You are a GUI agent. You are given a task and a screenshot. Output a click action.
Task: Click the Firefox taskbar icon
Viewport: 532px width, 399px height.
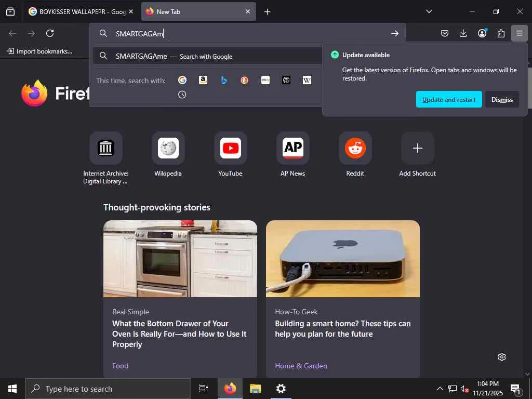tap(230, 389)
